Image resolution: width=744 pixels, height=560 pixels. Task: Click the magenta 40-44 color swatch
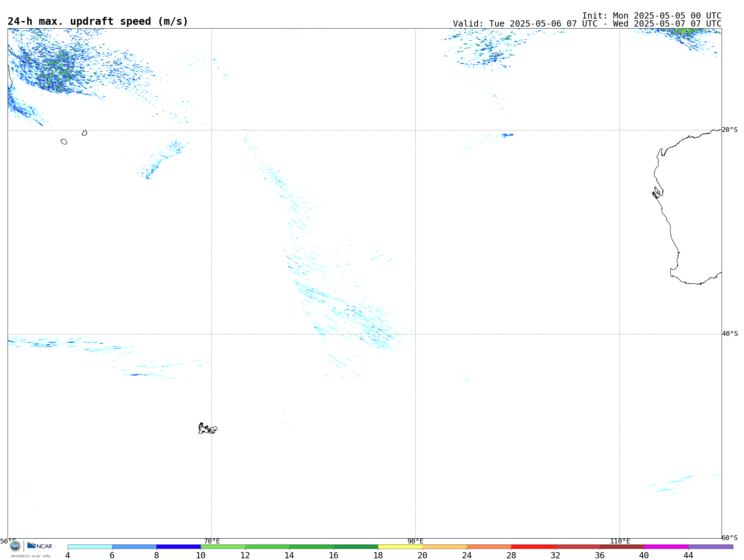click(x=666, y=547)
